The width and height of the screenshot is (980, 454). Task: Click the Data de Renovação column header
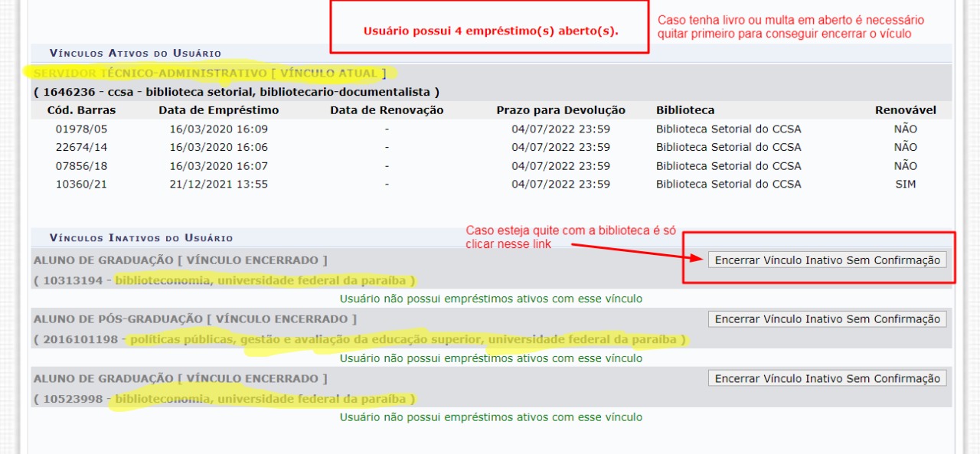387,110
